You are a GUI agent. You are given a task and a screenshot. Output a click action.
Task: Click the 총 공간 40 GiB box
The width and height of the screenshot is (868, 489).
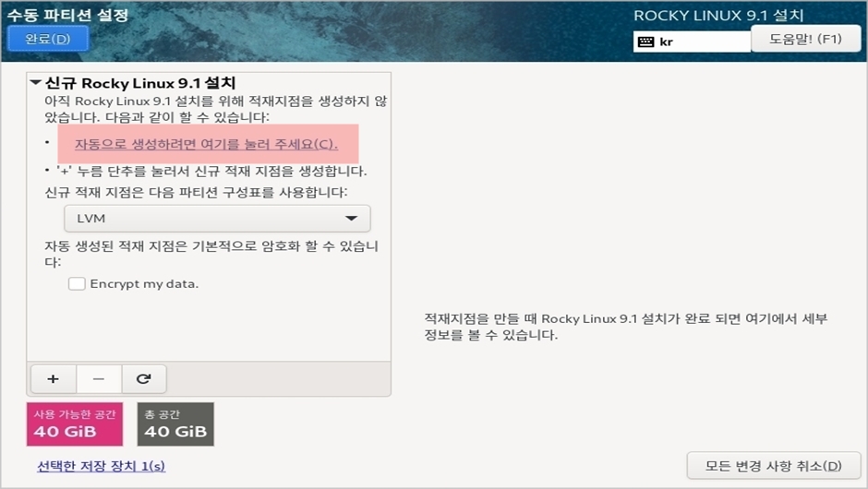point(175,424)
